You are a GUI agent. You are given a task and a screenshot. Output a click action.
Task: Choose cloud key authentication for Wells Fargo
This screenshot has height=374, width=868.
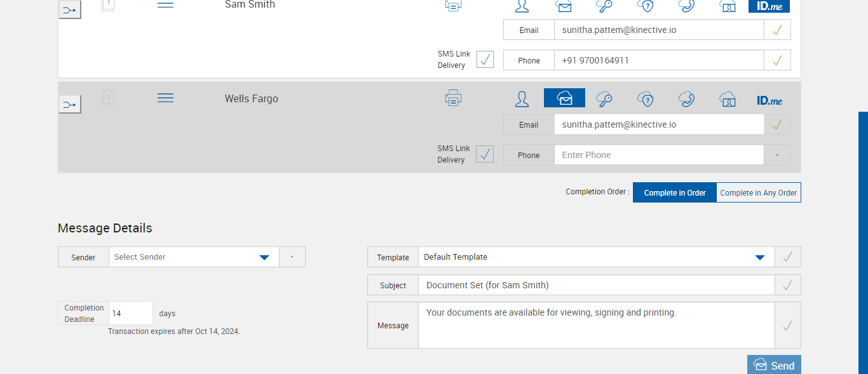coord(604,99)
